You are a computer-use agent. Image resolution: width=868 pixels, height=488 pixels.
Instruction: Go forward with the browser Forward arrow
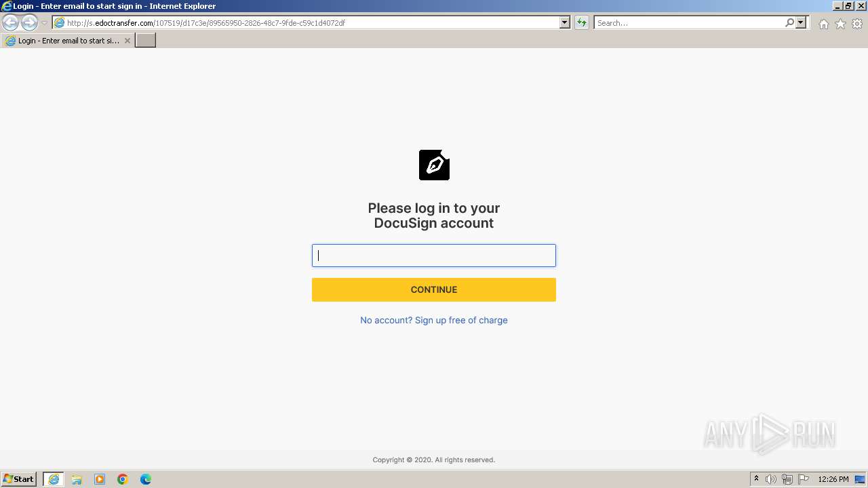click(29, 23)
